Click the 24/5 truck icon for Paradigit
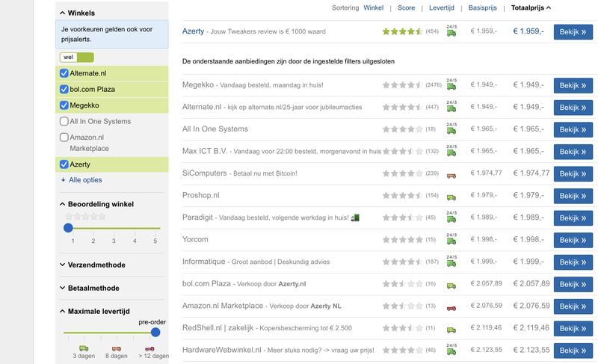This screenshot has height=364, width=598. (451, 218)
